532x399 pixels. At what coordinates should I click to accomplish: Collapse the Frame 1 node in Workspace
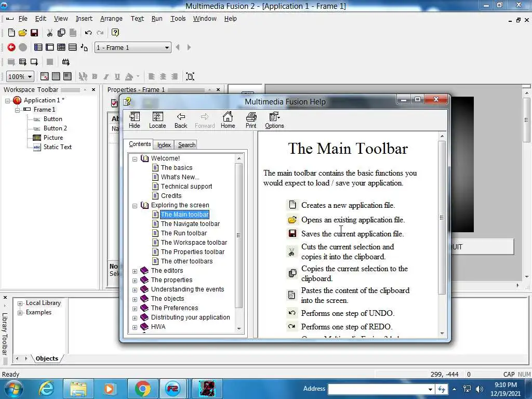click(17, 110)
